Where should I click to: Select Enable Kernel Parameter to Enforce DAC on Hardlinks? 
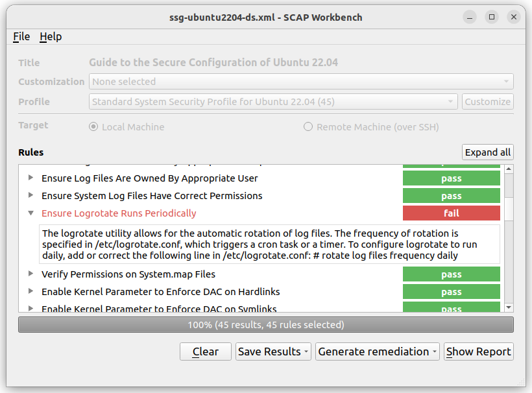coord(161,292)
